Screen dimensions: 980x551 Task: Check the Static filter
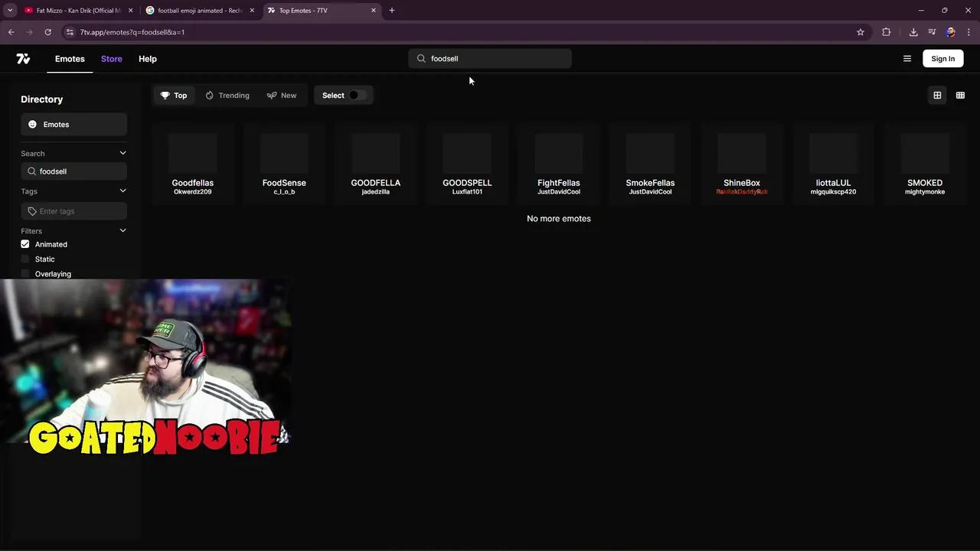tap(25, 259)
